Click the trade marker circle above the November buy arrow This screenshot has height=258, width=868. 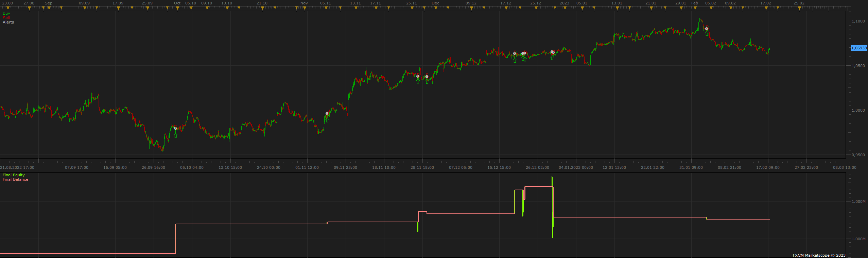pos(327,113)
